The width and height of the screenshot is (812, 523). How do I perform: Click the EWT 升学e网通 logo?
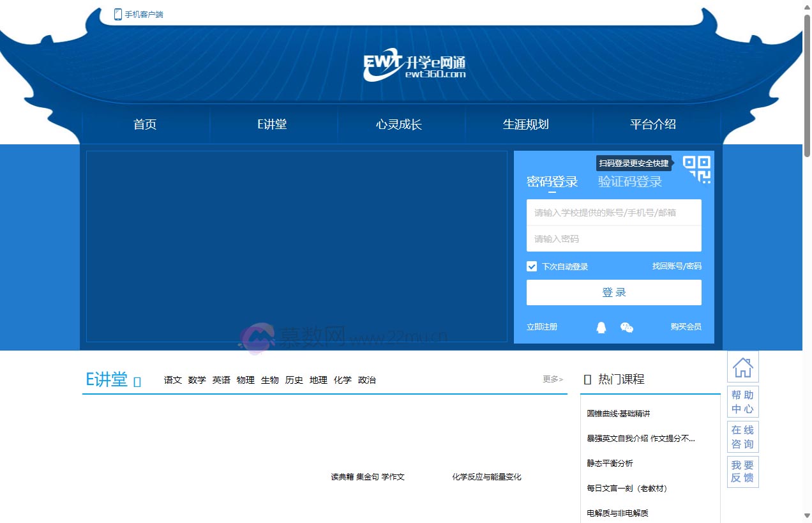[415, 64]
